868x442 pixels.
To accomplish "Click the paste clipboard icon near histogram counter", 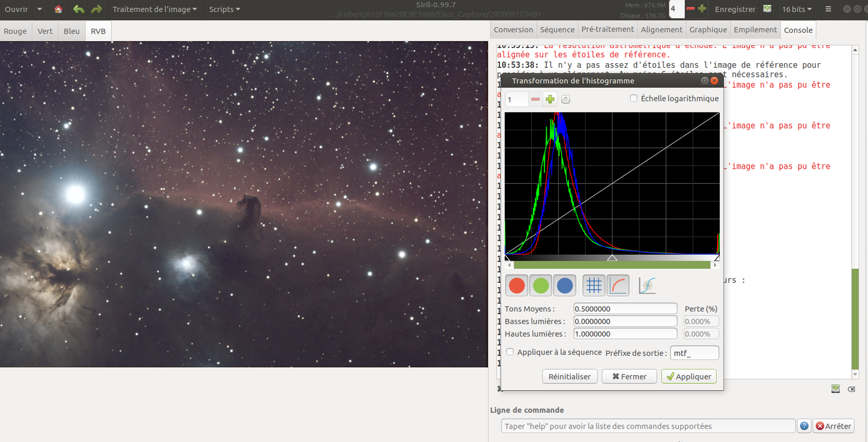I will (x=565, y=98).
